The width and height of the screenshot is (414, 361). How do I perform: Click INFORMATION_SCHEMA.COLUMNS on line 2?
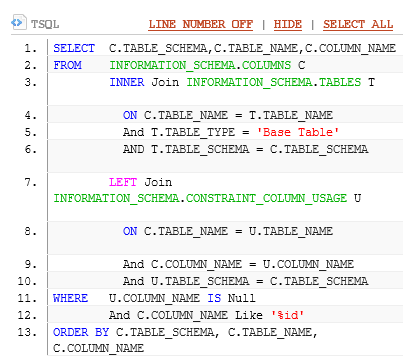tap(200, 65)
